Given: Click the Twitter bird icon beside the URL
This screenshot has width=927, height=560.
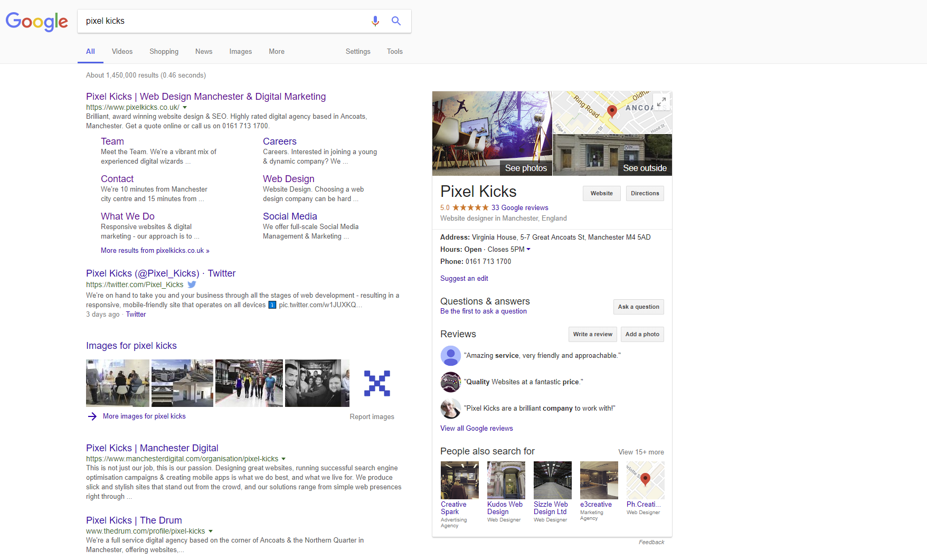Looking at the screenshot, I should [192, 284].
